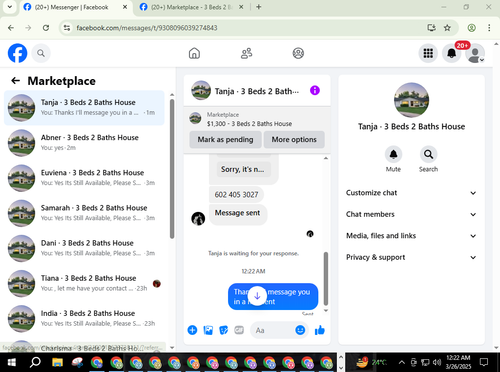Send a thumbs up like

[x=320, y=330]
